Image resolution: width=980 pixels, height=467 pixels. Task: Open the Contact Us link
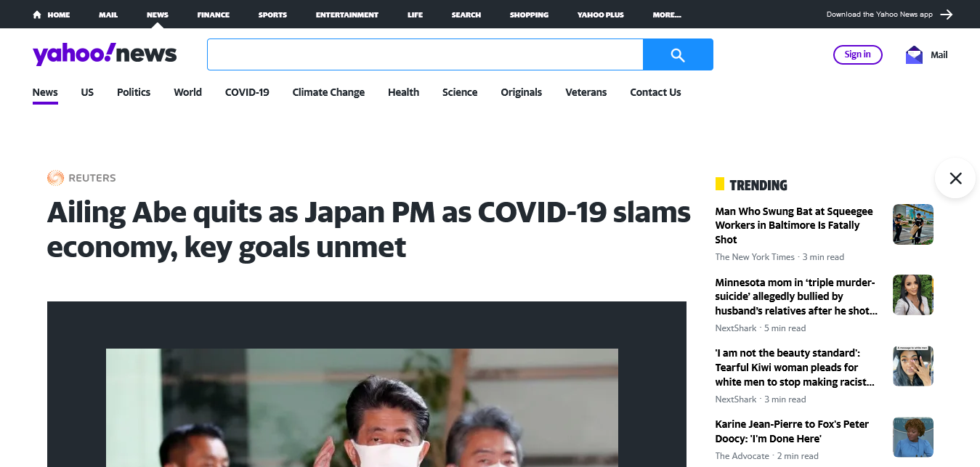[x=655, y=92]
